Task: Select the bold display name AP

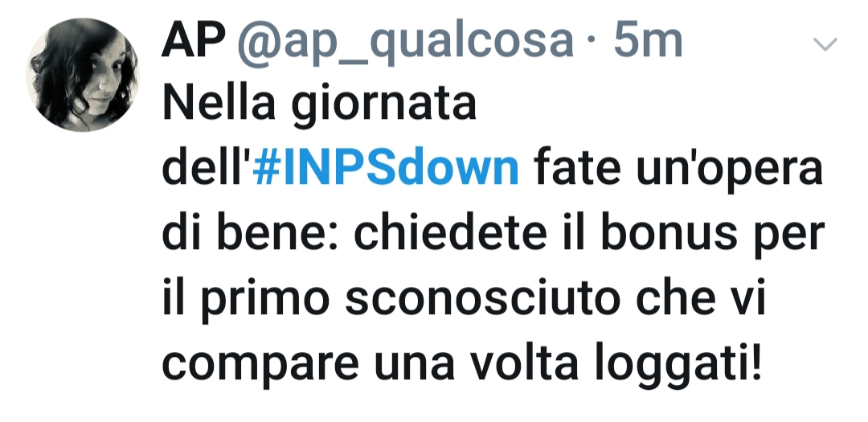Action: click(x=193, y=41)
